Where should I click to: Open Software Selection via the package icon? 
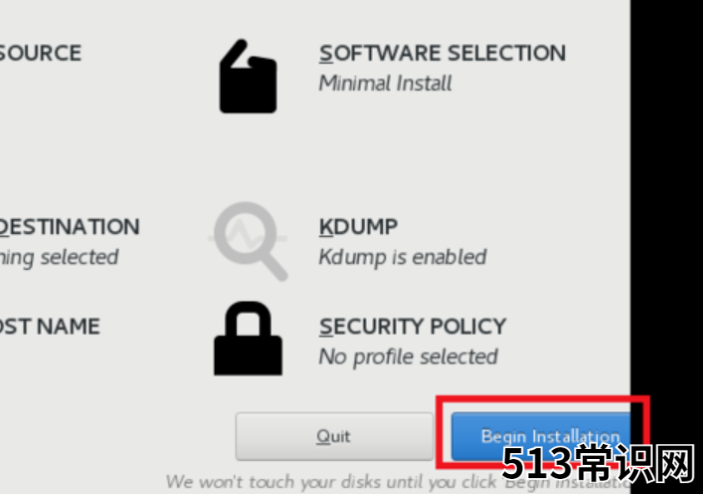point(248,76)
